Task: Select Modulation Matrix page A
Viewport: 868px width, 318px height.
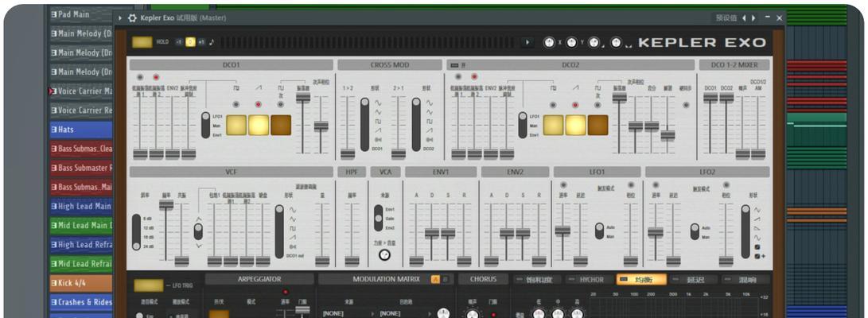Action: (435, 279)
